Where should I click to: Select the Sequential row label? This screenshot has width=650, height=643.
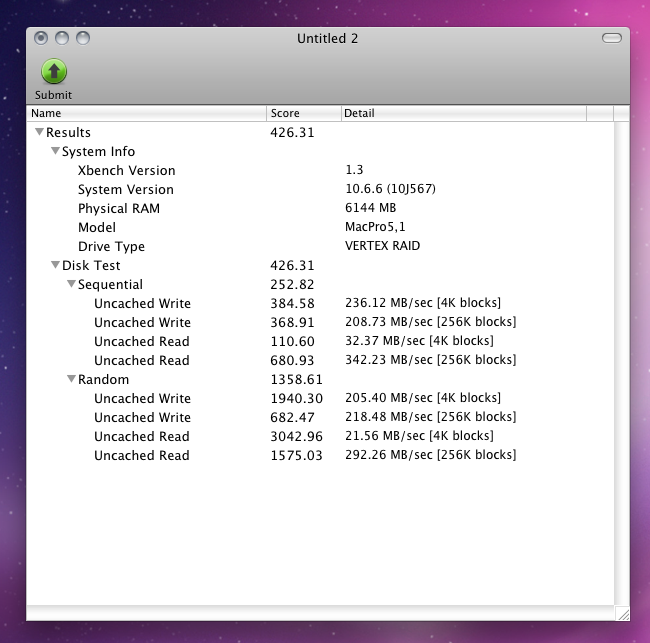click(x=110, y=285)
